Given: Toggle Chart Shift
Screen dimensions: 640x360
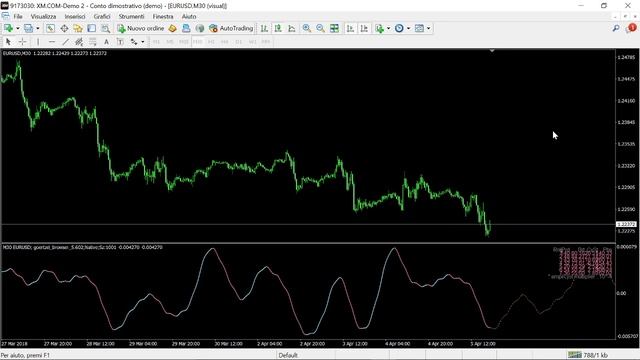Looking at the screenshot, I should 364,28.
